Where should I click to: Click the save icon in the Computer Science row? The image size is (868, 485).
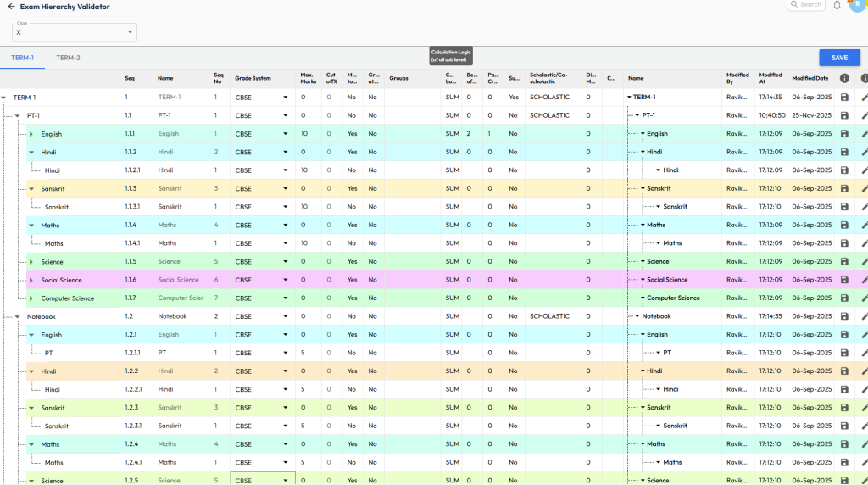click(844, 298)
